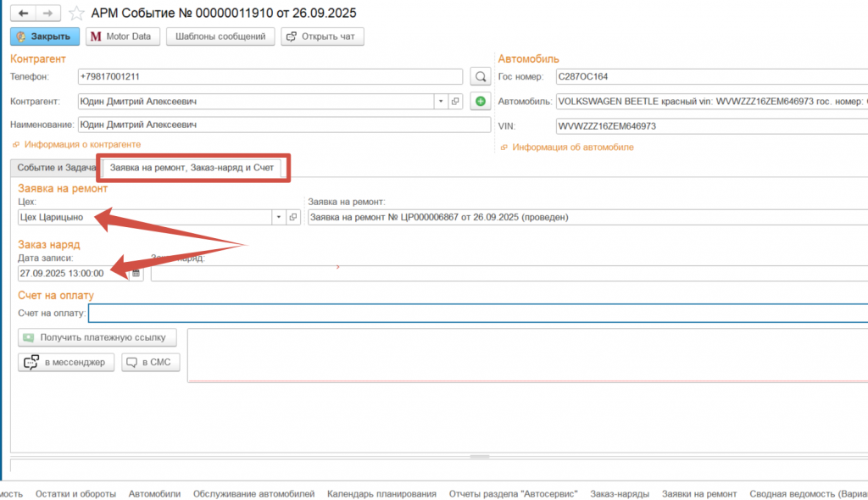Click Получить платежную ссылку button
Viewport: 868px width, 500px height.
[x=98, y=337]
